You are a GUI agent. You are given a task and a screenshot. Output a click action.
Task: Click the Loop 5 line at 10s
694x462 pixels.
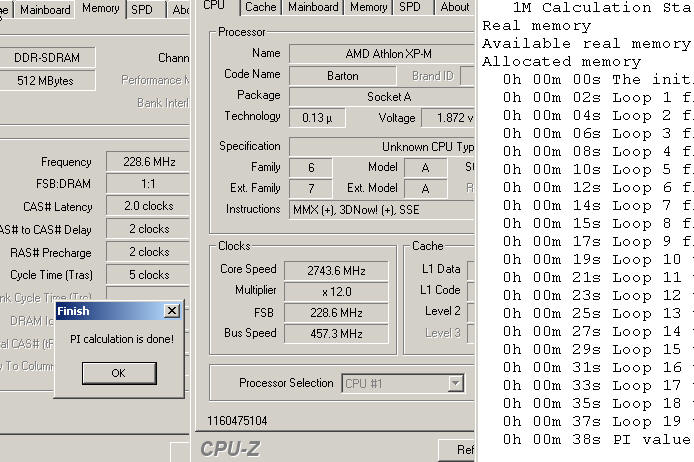tap(598, 169)
